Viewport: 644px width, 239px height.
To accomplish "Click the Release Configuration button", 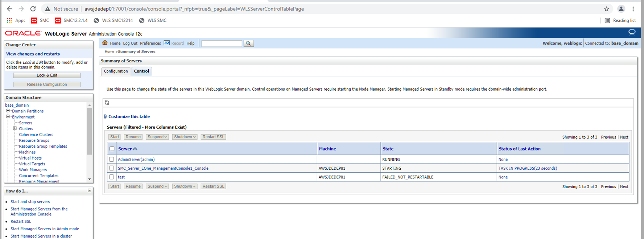I will (x=47, y=85).
